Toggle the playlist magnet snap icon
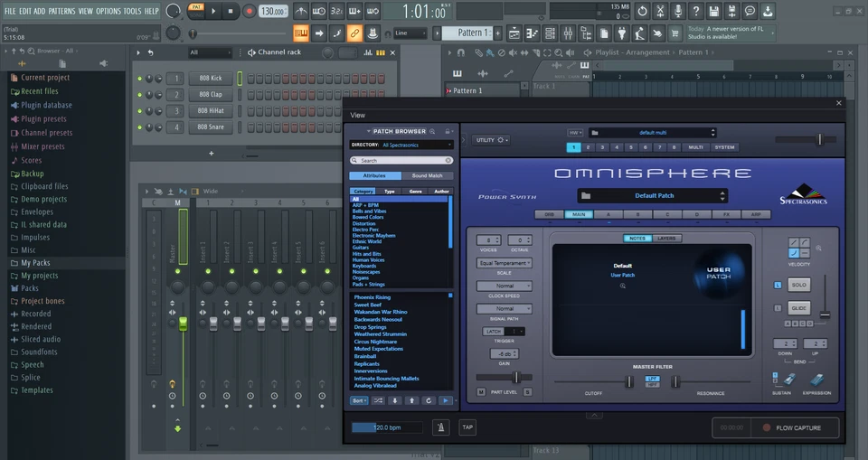Screen dimensions: 868x460 pos(460,52)
